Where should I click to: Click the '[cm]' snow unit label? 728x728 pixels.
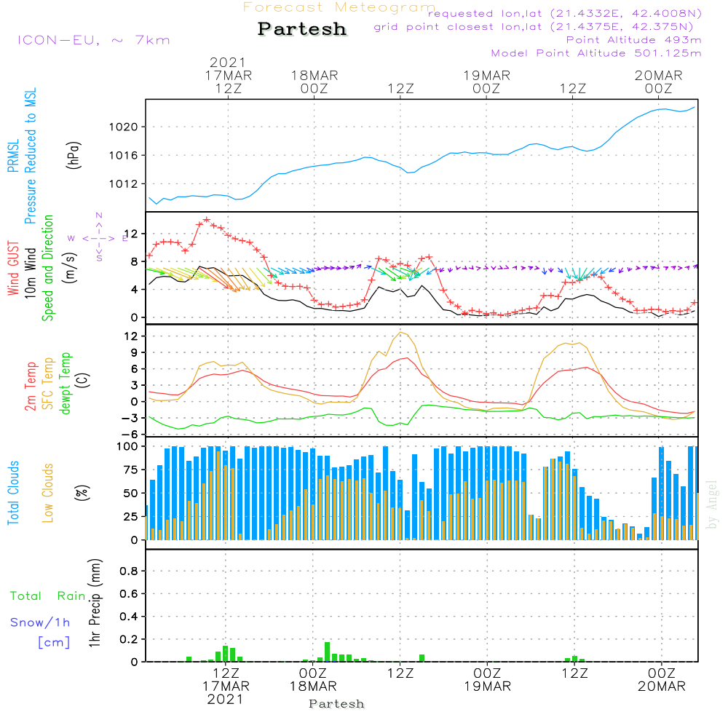(54, 643)
